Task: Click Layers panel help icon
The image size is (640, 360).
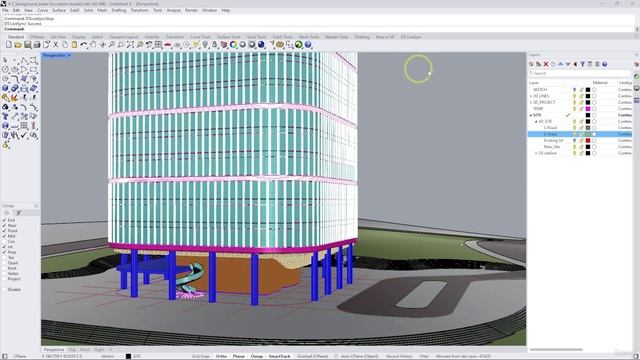Action: point(604,64)
